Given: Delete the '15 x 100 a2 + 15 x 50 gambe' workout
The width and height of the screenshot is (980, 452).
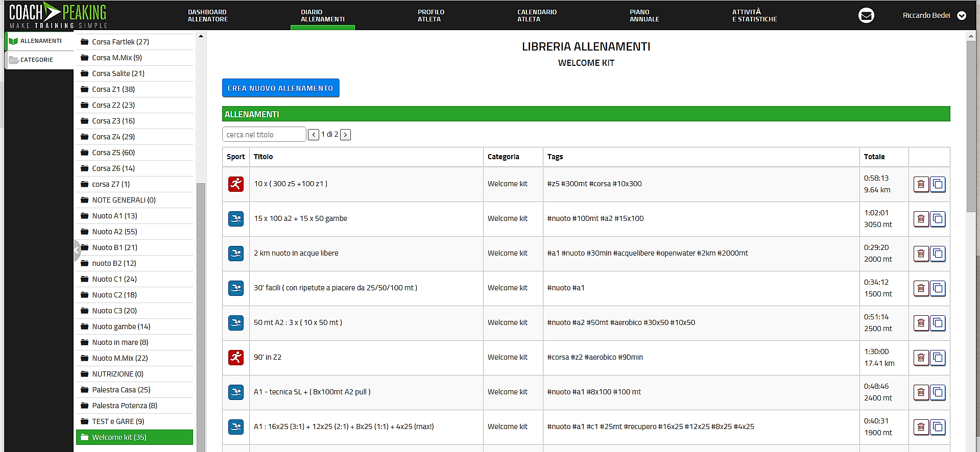Looking at the screenshot, I should [x=921, y=219].
